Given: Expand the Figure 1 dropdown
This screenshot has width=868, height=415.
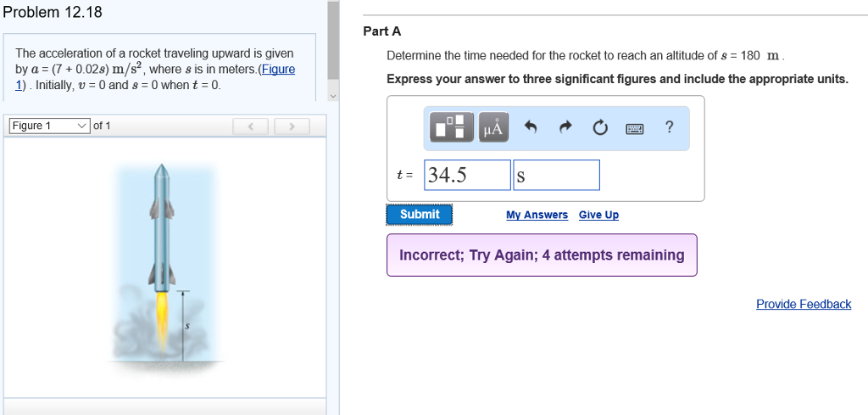Looking at the screenshot, I should click(x=50, y=126).
